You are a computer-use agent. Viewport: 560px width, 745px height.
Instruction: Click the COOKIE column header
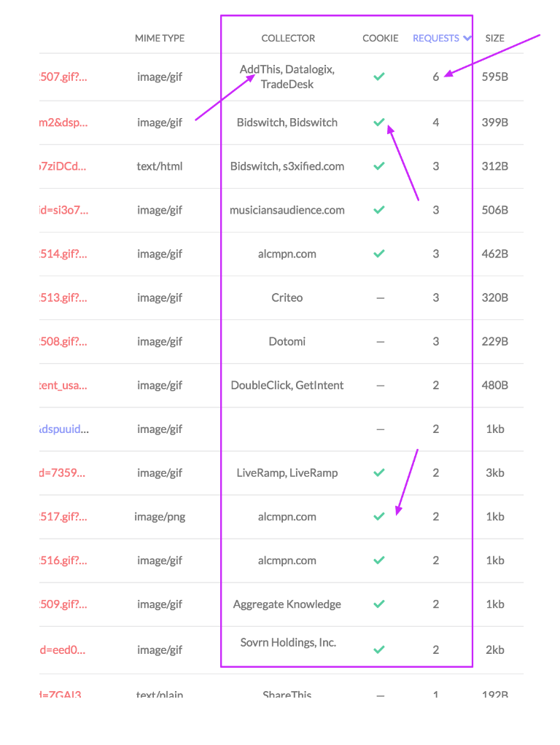[x=380, y=38]
